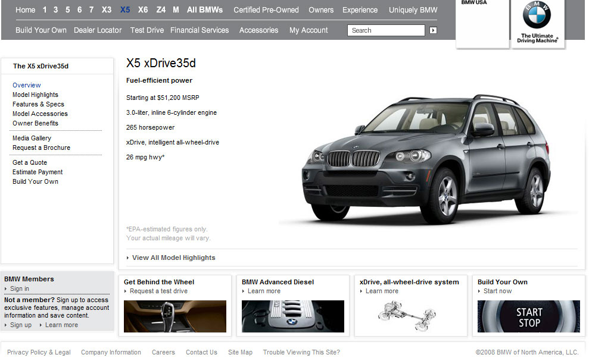Open the Media Gallery link
Image resolution: width=589 pixels, height=364 pixels.
tap(32, 138)
